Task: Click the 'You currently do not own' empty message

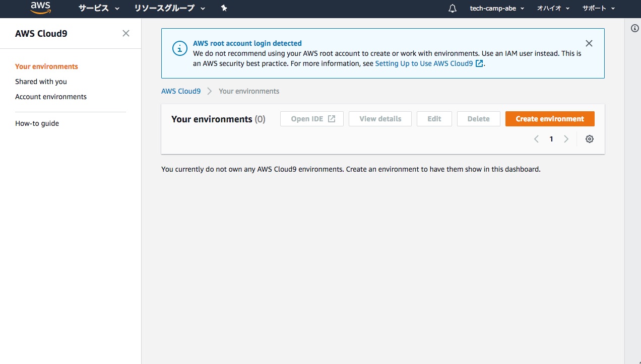Action: click(x=351, y=169)
